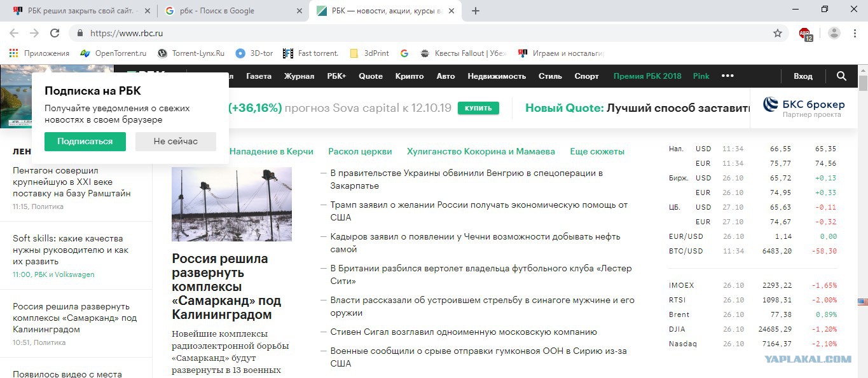This screenshot has height=378, width=868.
Task: Expand Еще сюжеты topics
Action: [597, 151]
